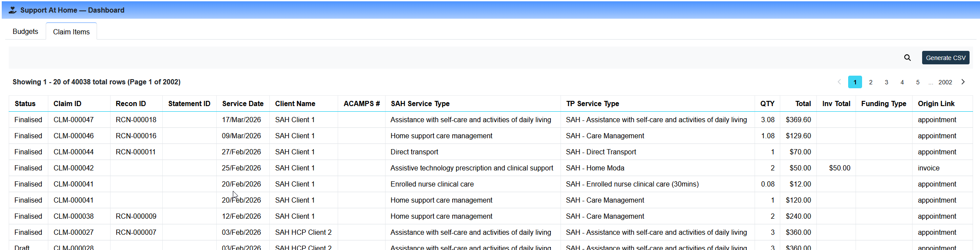Switch to the Budgets tab
The image size is (980, 250).
click(25, 31)
